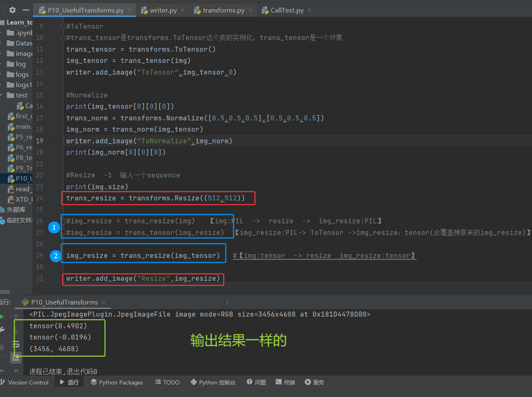Place cursor on img_resize = trans_resize(img_tensor) line
Screen dimensions: 532x397
[x=143, y=255]
